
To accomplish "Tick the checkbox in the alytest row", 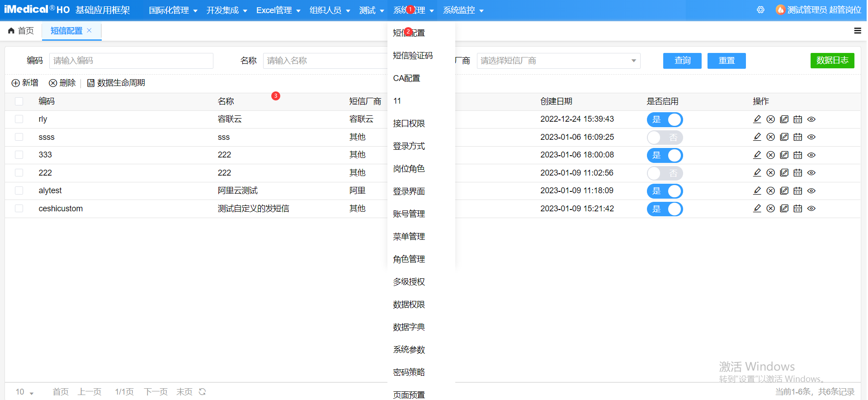I will tap(19, 190).
